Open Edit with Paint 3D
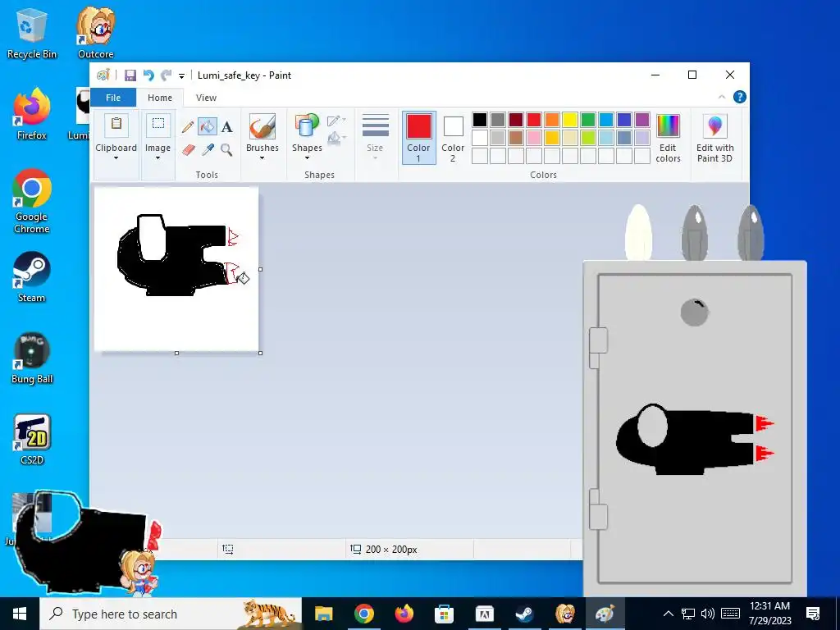This screenshot has width=840, height=630. pyautogui.click(x=715, y=138)
